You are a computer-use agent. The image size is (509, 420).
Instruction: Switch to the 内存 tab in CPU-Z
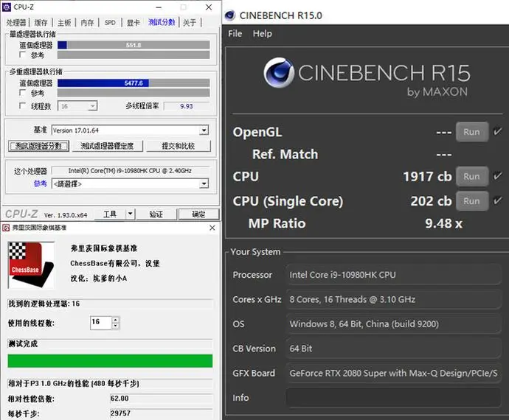click(x=87, y=22)
